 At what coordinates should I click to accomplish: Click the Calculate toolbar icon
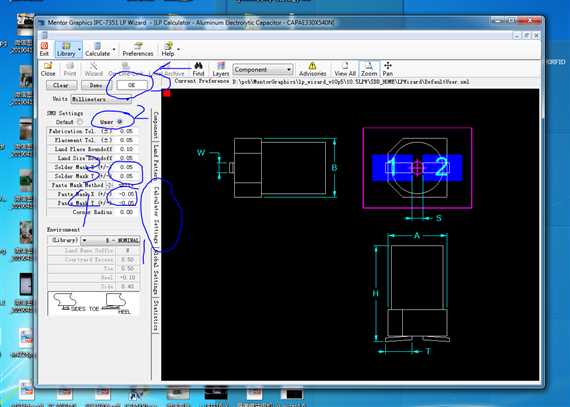tap(97, 49)
